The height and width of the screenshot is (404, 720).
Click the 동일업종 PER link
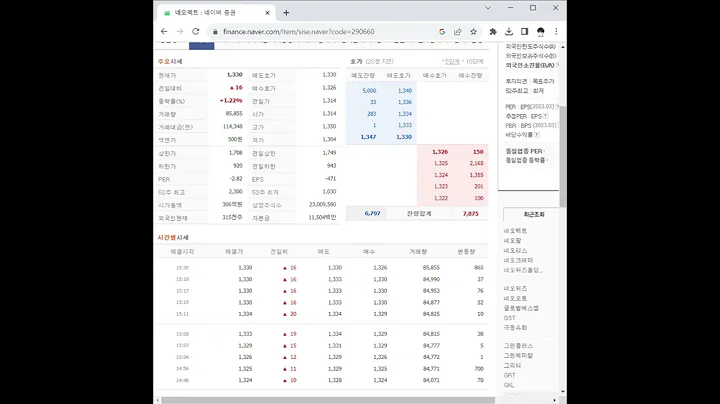525,151
